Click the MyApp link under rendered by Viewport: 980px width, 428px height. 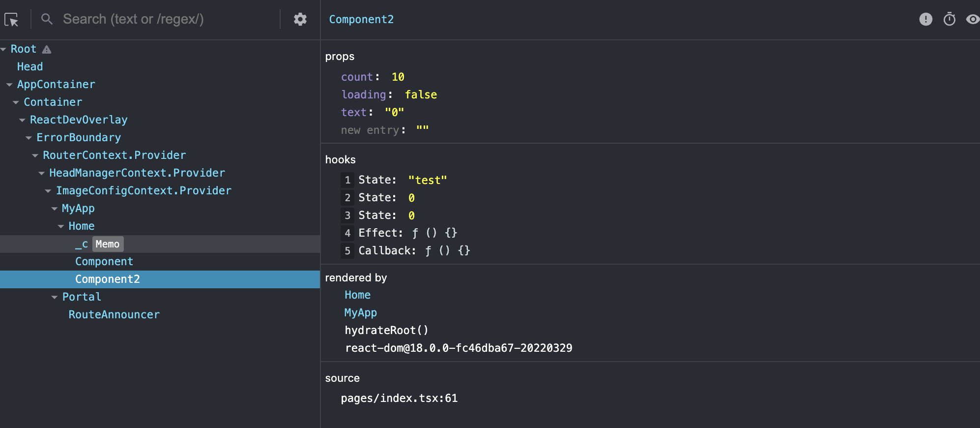coord(360,312)
